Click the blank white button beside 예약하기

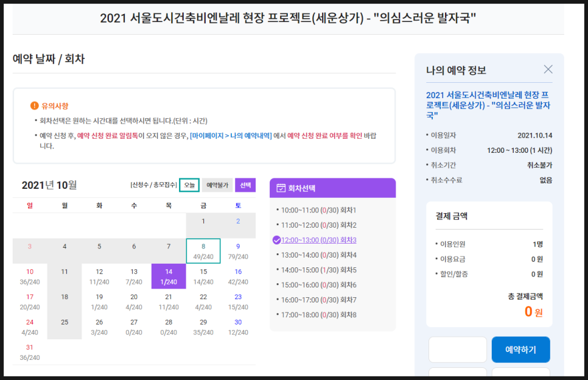click(458, 350)
